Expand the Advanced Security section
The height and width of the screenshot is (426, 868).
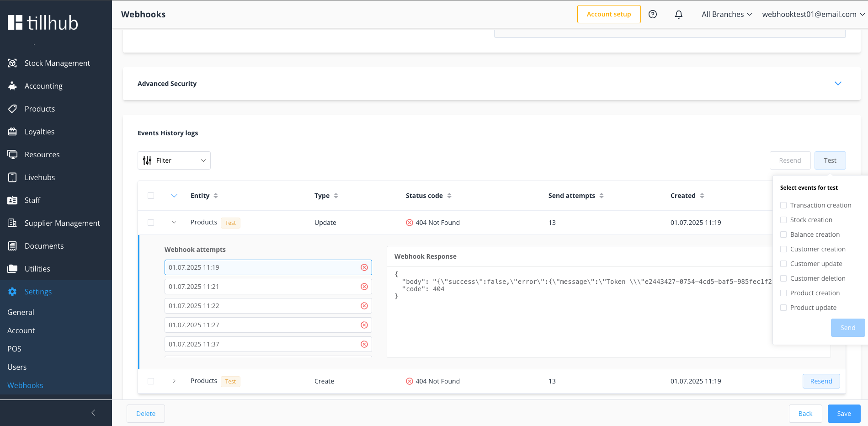pyautogui.click(x=838, y=84)
